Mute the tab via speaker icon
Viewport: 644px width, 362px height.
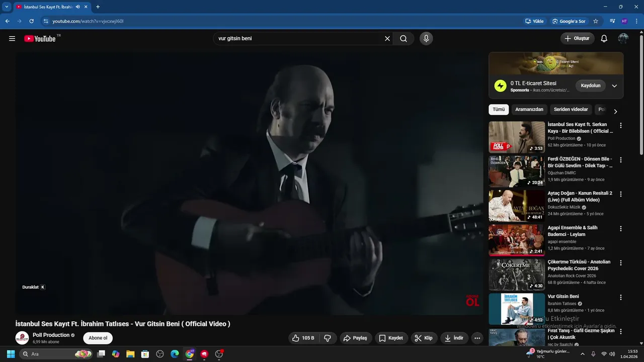click(x=78, y=7)
